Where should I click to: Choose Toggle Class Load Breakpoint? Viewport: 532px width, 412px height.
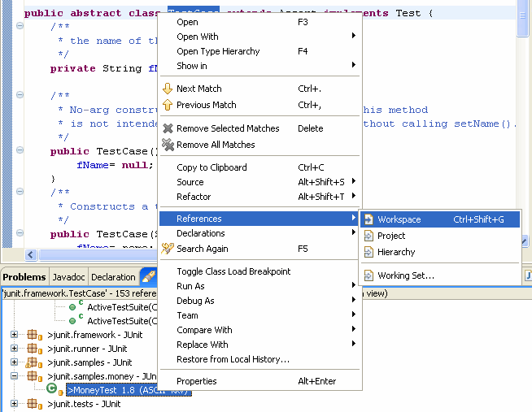(259, 271)
